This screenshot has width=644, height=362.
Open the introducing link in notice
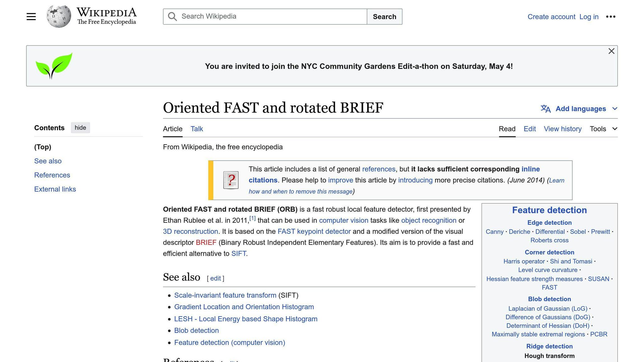(415, 180)
